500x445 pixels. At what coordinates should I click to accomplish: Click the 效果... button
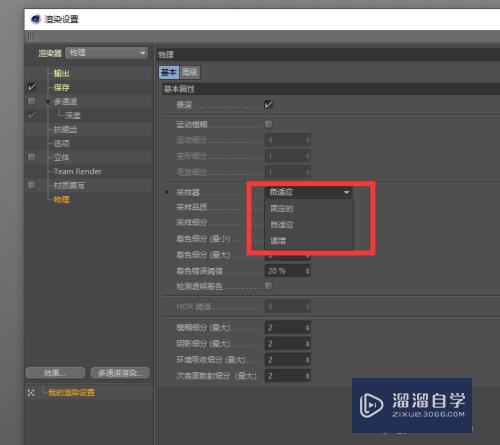pos(55,373)
